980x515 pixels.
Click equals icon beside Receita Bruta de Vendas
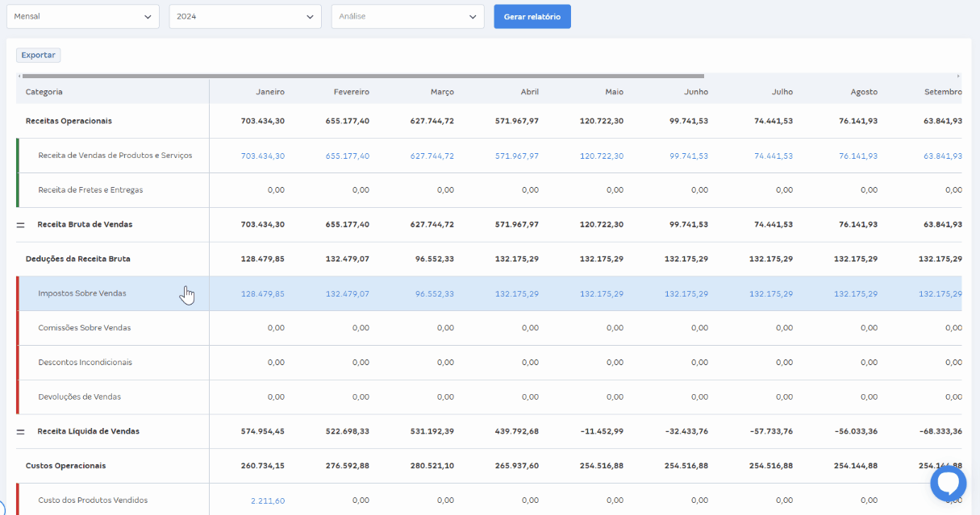(21, 225)
